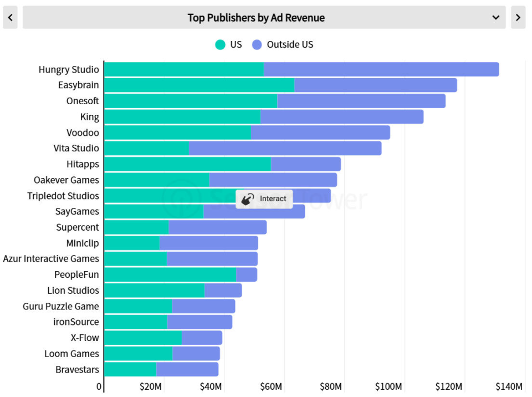
Task: Click the PeopleFun US bar segment
Action: [170, 274]
